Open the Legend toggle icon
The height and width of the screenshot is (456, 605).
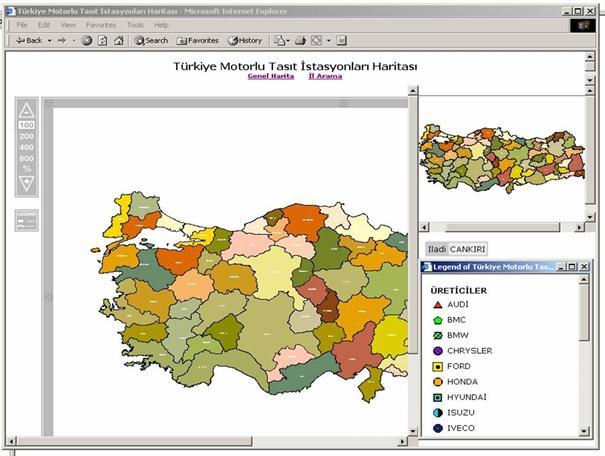pyautogui.click(x=26, y=221)
